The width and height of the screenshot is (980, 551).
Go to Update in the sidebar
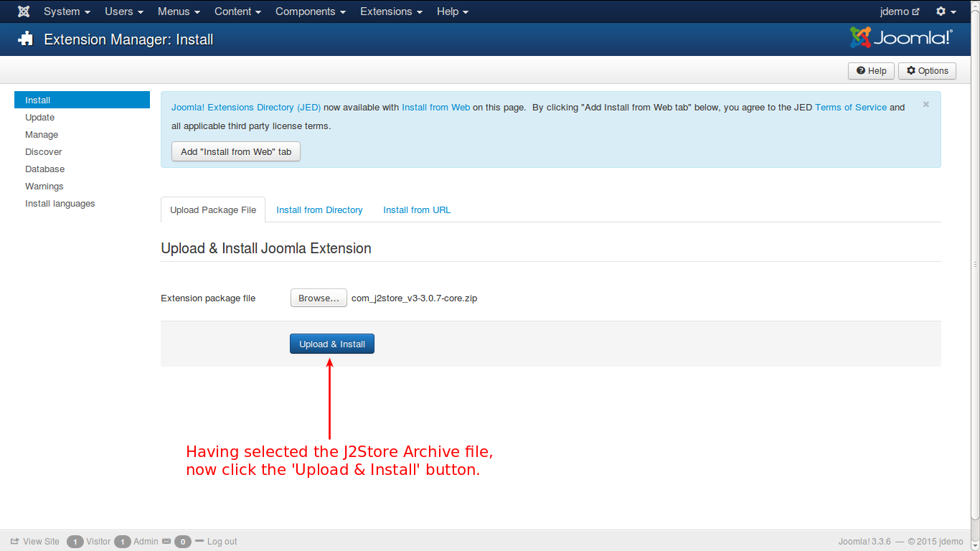[39, 118]
